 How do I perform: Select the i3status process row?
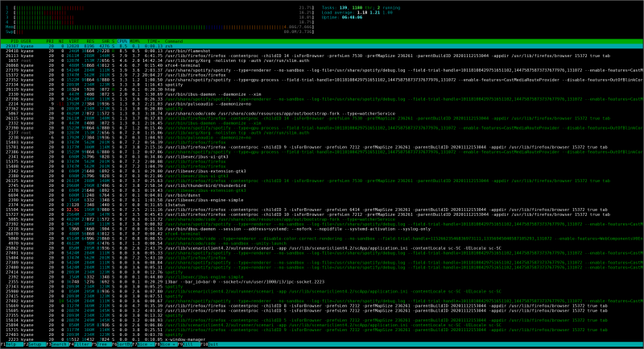[322, 205]
